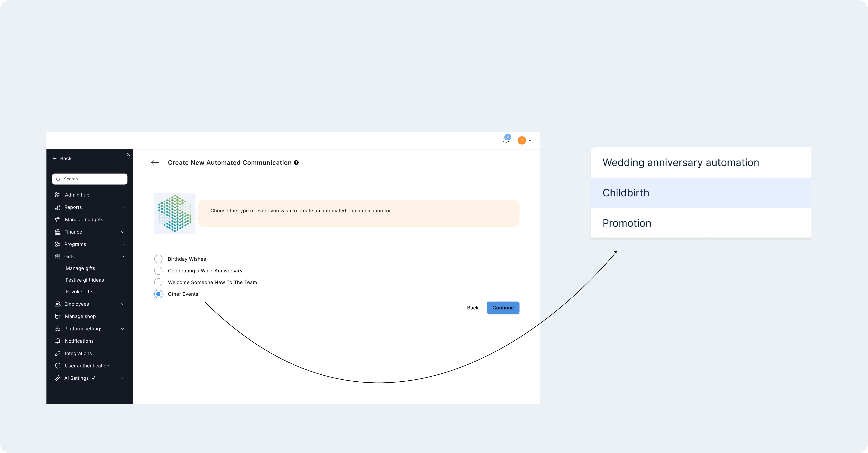This screenshot has height=453, width=868.
Task: Click the blue Continue button
Action: 503,308
